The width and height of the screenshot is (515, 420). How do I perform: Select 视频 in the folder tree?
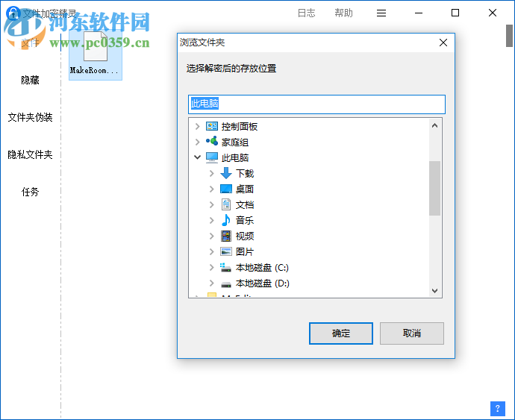click(245, 236)
